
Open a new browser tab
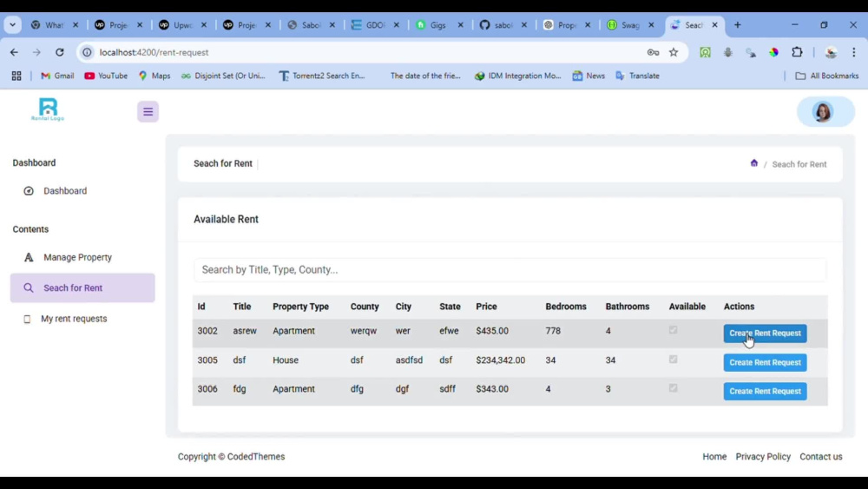click(x=737, y=25)
